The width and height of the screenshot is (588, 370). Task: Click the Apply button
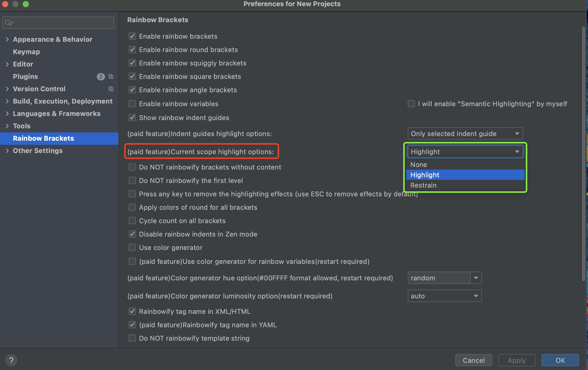pyautogui.click(x=517, y=360)
